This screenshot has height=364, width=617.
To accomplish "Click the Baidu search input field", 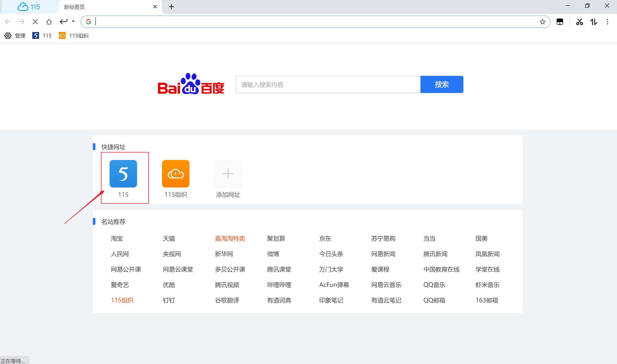I will point(328,85).
